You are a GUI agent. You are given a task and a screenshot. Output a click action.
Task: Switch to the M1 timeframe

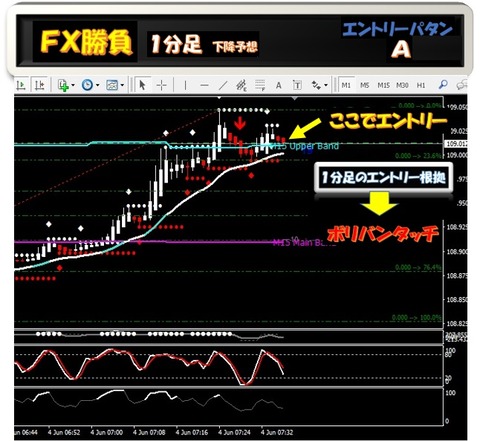346,85
